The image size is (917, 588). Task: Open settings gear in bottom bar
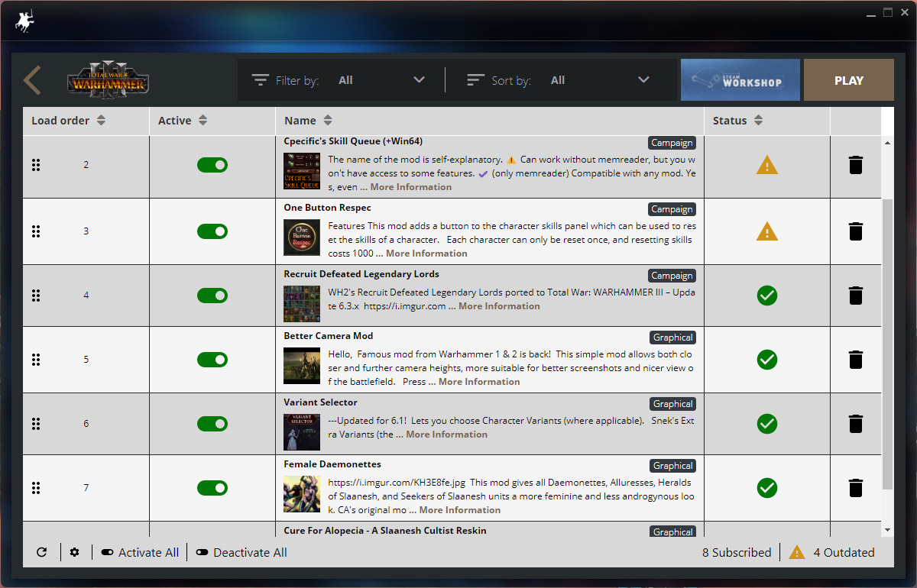tap(74, 552)
